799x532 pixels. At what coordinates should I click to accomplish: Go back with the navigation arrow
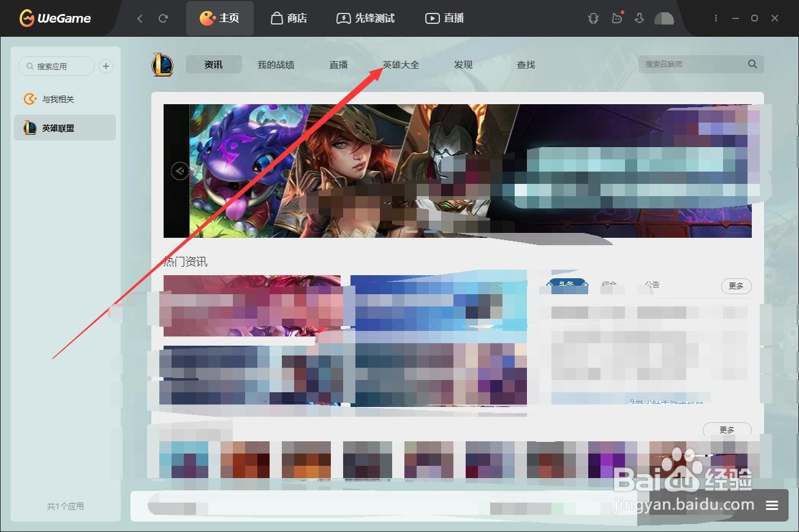140,18
